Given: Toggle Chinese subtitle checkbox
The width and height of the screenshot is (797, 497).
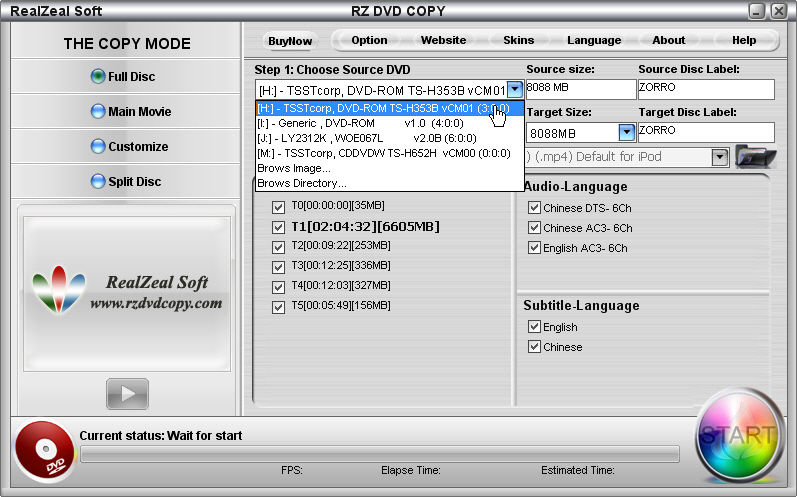Looking at the screenshot, I should 534,347.
